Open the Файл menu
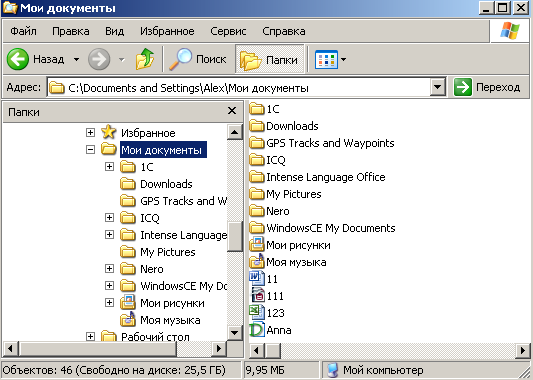The width and height of the screenshot is (533, 380). click(23, 31)
